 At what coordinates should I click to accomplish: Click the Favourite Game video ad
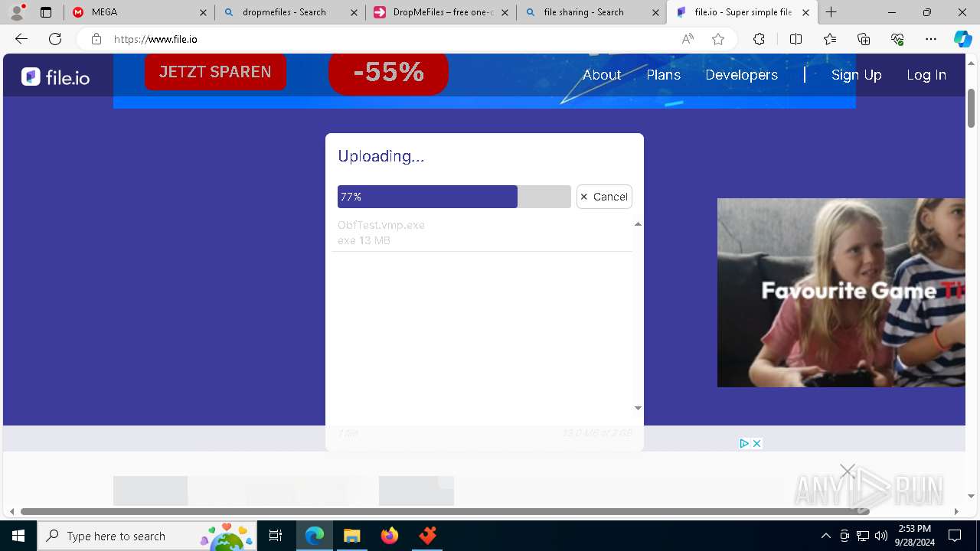point(841,292)
